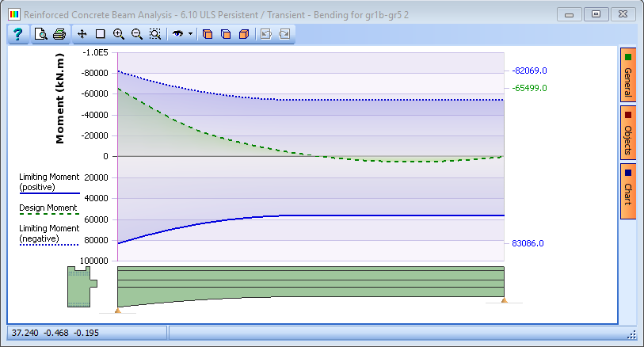The width and height of the screenshot is (644, 347).
Task: Click the -80000 axis tick label
Action: click(94, 73)
